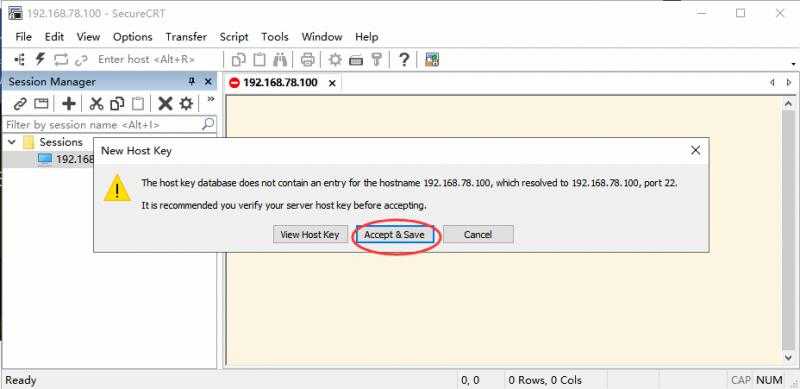Image resolution: width=800 pixels, height=389 pixels.
Task: Click the NUM status indicator
Action: click(x=769, y=380)
